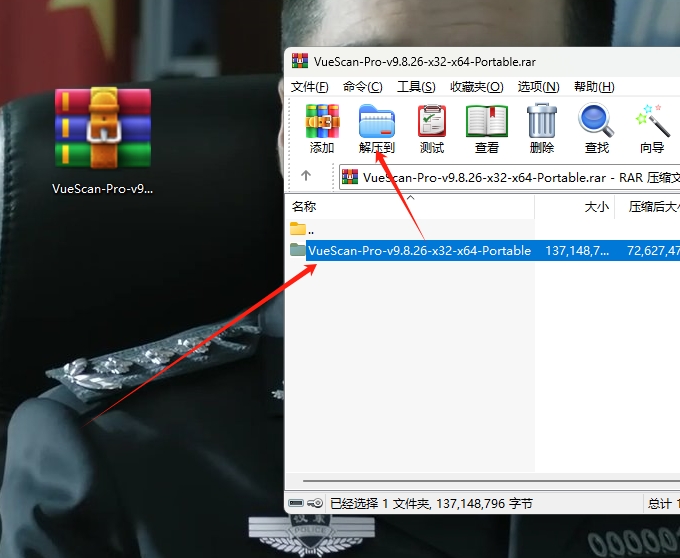The width and height of the screenshot is (680, 558).
Task: Click the window title VueScan-Pro-v9.8.26-x32-x64-Portable.rar
Action: (425, 62)
